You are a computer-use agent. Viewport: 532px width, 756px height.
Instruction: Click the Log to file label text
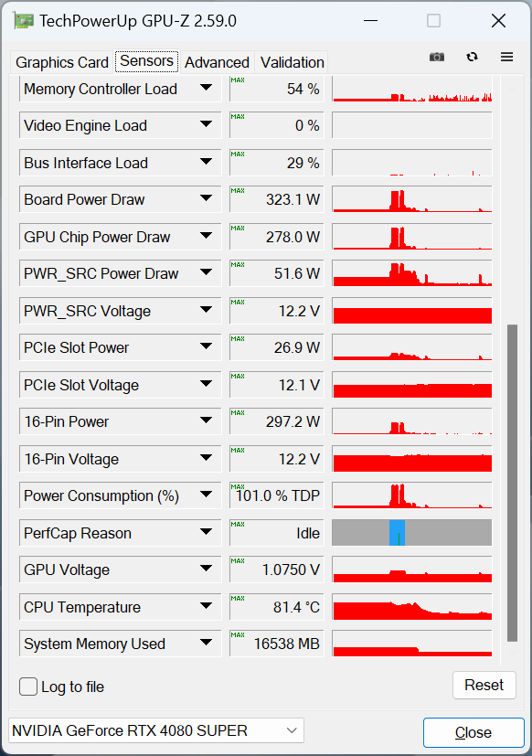pyautogui.click(x=72, y=687)
